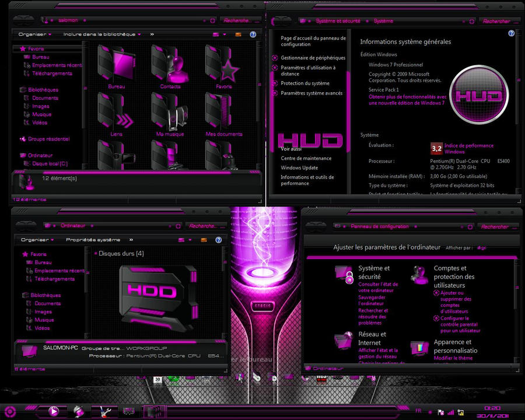The width and height of the screenshot is (525, 420).
Task: Click the taskbar clock showing 01:20
Action: 492,408
